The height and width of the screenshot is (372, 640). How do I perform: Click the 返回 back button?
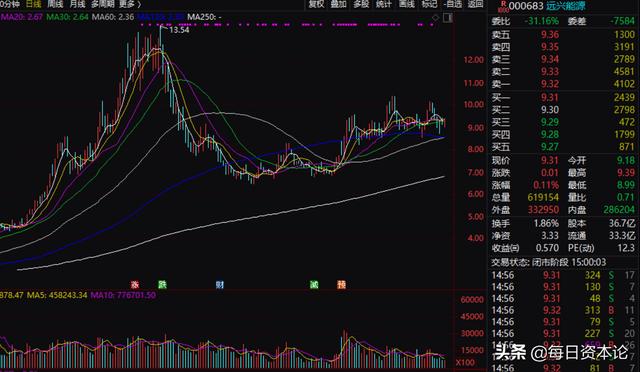coord(476,4)
